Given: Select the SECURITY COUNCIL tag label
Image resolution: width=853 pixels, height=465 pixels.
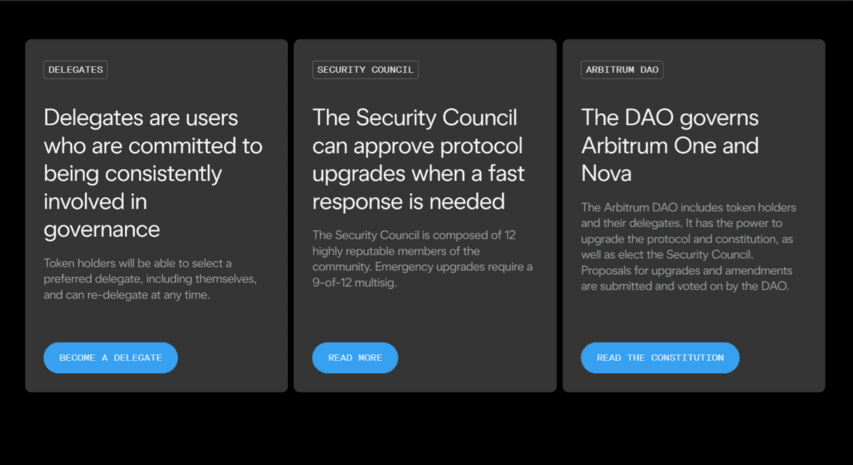Looking at the screenshot, I should (365, 70).
